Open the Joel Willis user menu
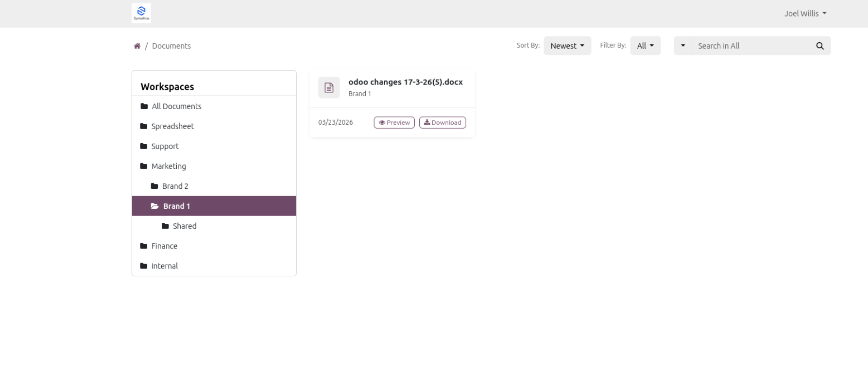This screenshot has height=384, width=868. coord(805,14)
